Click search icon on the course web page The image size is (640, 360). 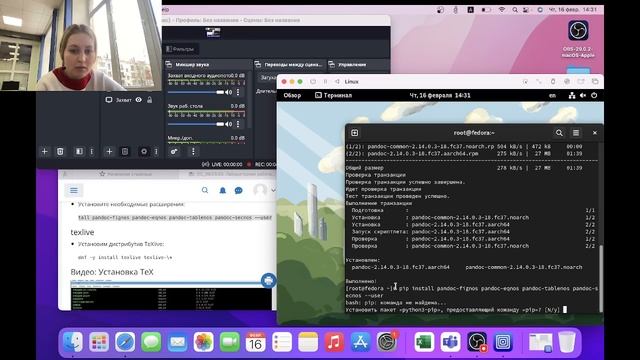pyautogui.click(x=205, y=190)
